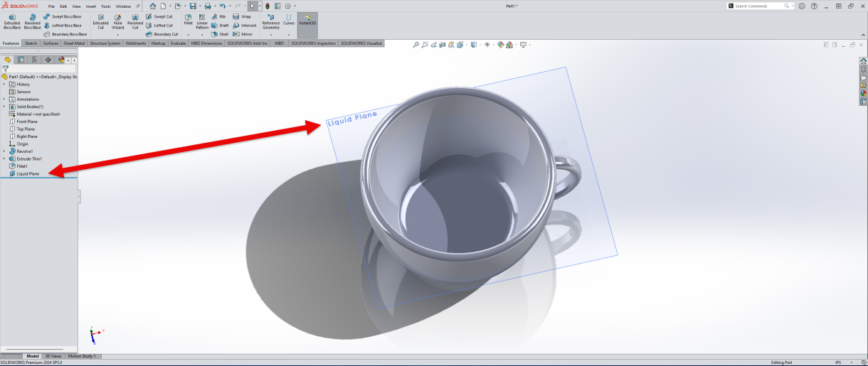
Task: Select the Extruded Boss/Base tool
Action: [x=12, y=21]
